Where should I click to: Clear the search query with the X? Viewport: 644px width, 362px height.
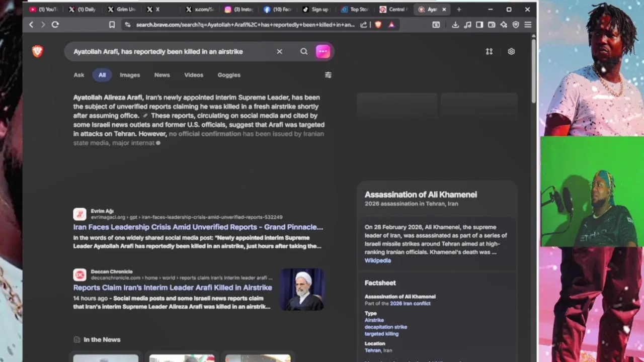(x=279, y=51)
